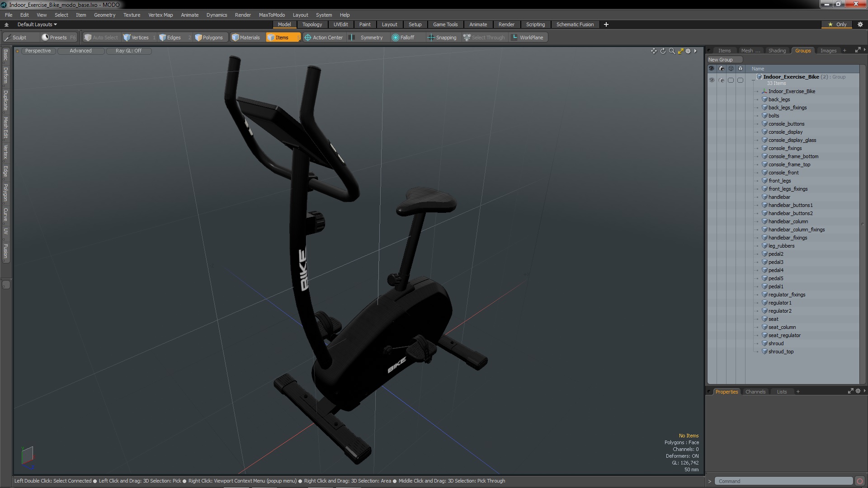
Task: Click the layout settings gear at top right
Action: pos(860,24)
